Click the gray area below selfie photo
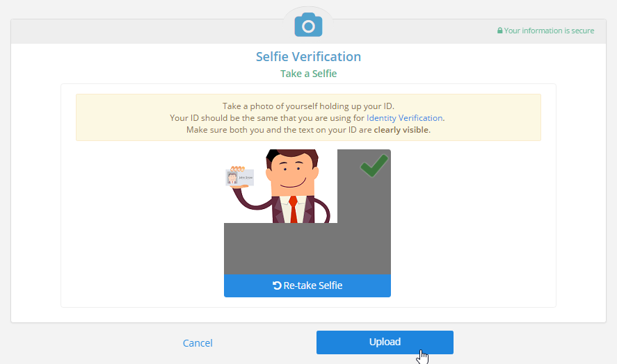This screenshot has width=617, height=364. [x=307, y=249]
